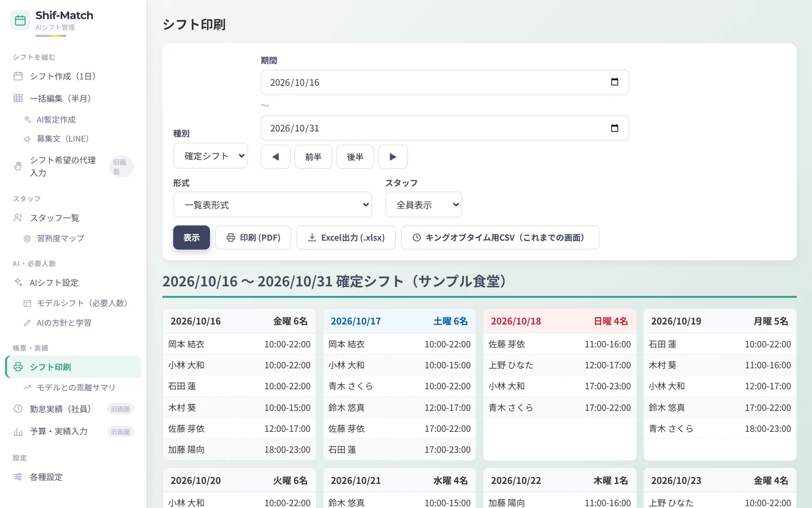Open AIシフト設定 in sidebar
Image resolution: width=812 pixels, height=508 pixels.
[73, 282]
